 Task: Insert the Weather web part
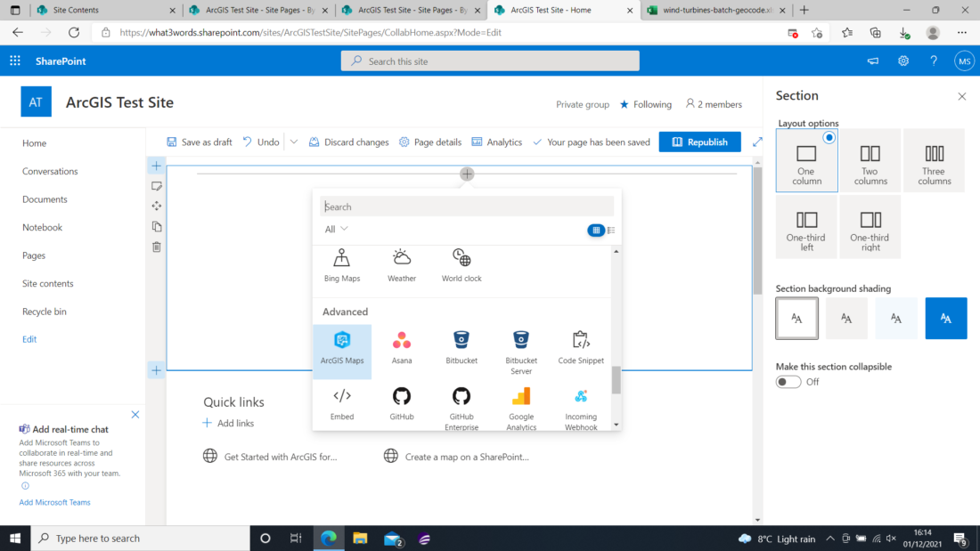click(x=402, y=266)
